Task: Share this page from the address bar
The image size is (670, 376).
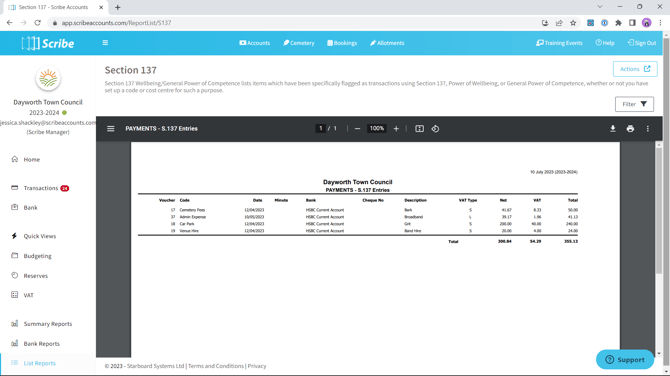Action: tap(559, 23)
